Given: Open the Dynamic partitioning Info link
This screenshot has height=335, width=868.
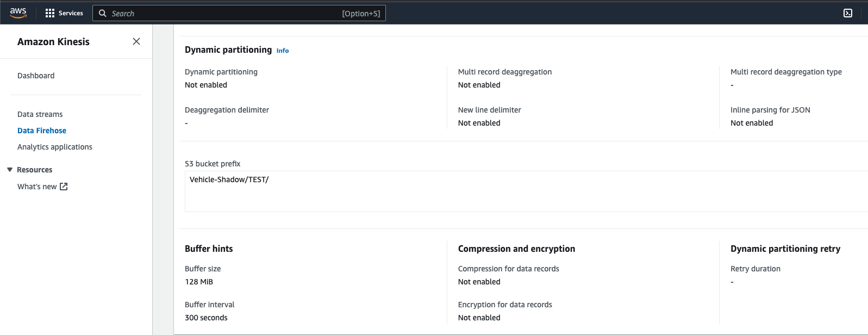Looking at the screenshot, I should click(x=283, y=51).
